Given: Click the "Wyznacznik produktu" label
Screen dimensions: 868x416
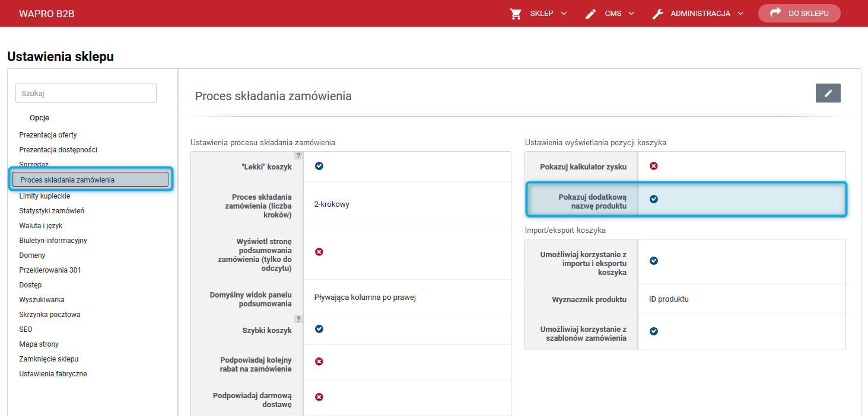Looking at the screenshot, I should coord(589,300).
